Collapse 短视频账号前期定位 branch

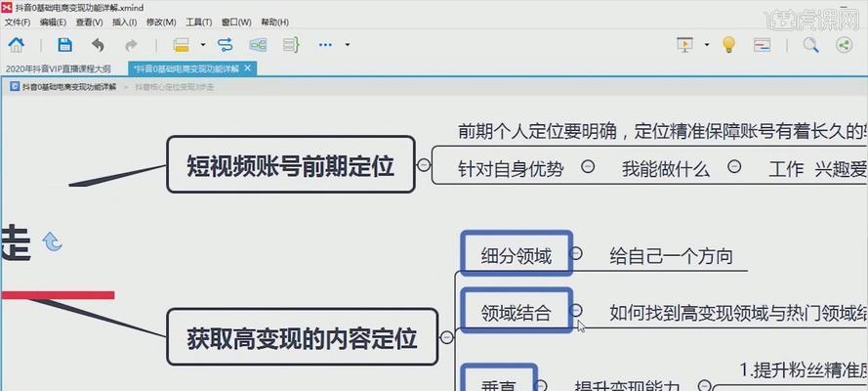[x=424, y=164]
